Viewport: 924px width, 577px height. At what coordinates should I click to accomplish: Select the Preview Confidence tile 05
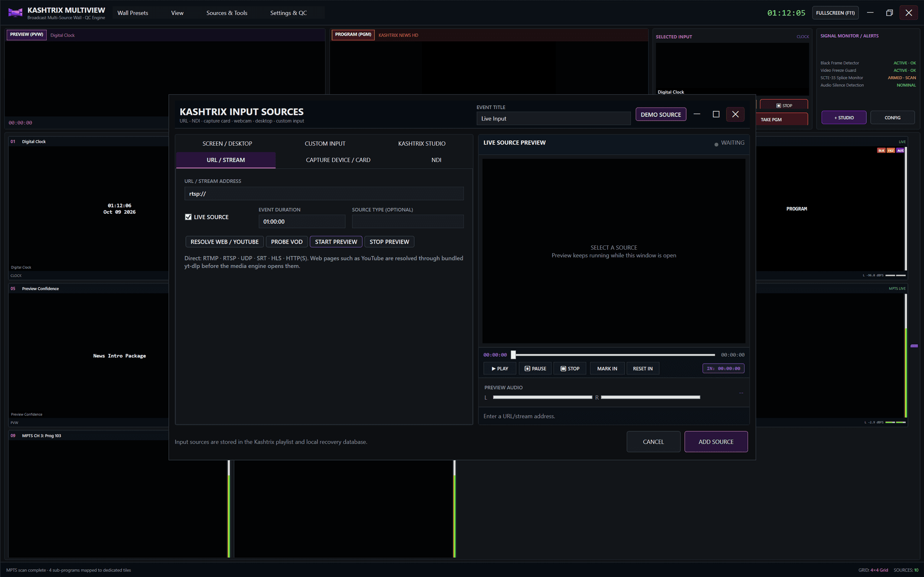(x=89, y=355)
